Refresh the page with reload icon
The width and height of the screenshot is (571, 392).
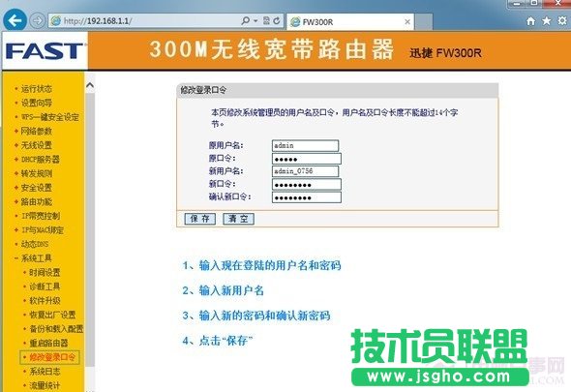pos(277,20)
